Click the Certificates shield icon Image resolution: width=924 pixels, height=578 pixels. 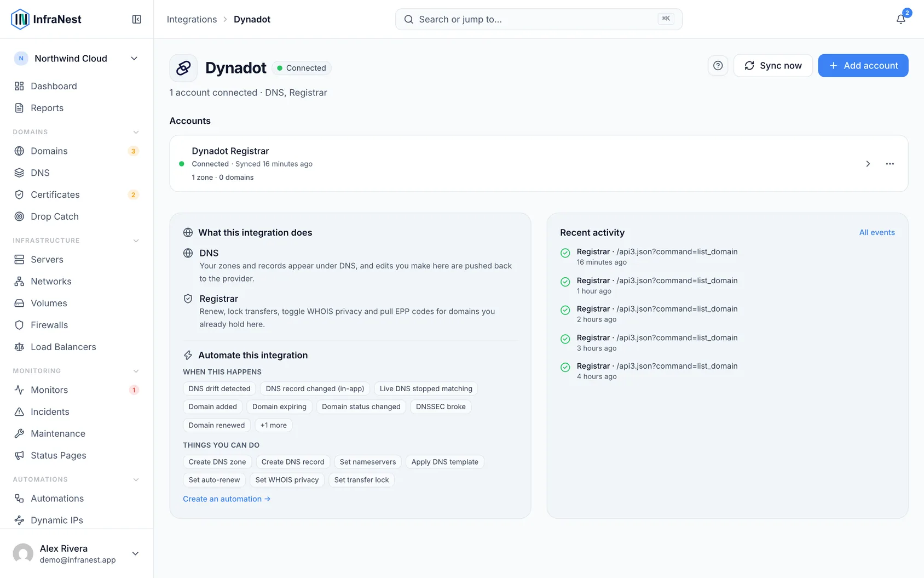click(x=19, y=194)
